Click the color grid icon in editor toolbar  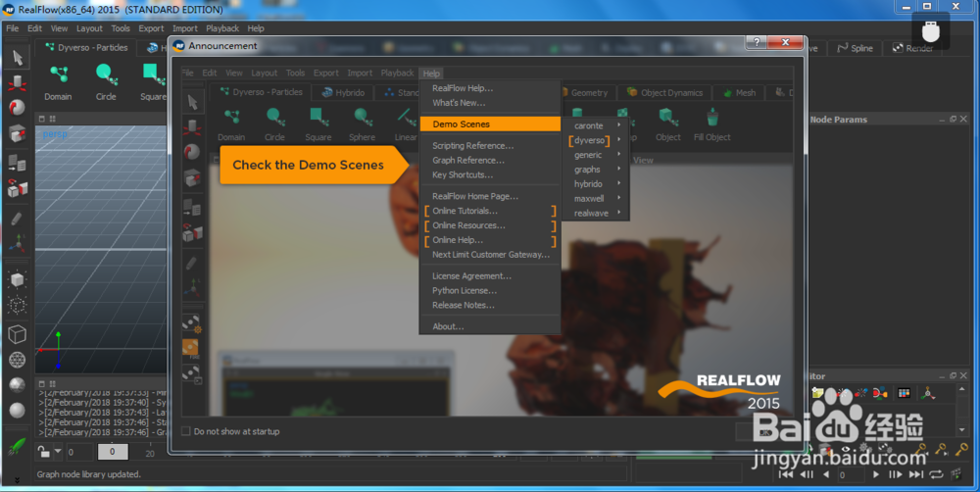tap(904, 393)
